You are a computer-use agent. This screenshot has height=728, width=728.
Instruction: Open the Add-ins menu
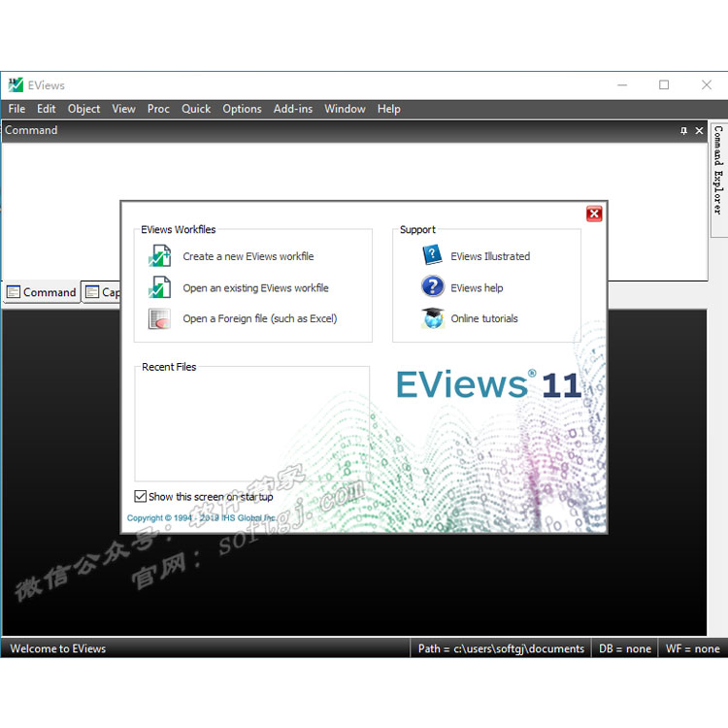(293, 109)
